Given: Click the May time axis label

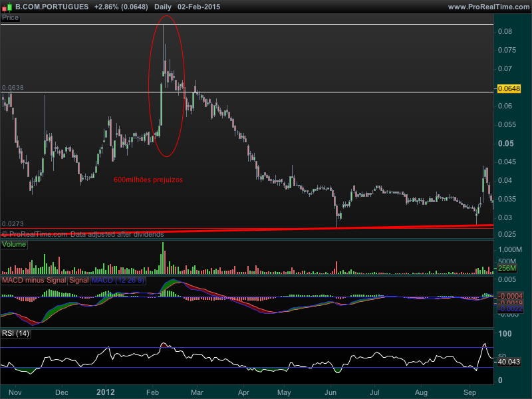Looking at the screenshot, I should 284,392.
